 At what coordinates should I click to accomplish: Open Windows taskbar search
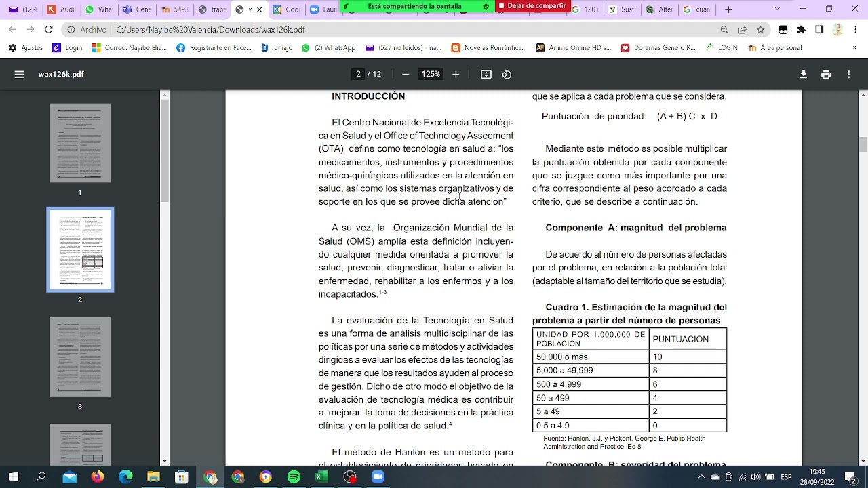click(x=41, y=477)
